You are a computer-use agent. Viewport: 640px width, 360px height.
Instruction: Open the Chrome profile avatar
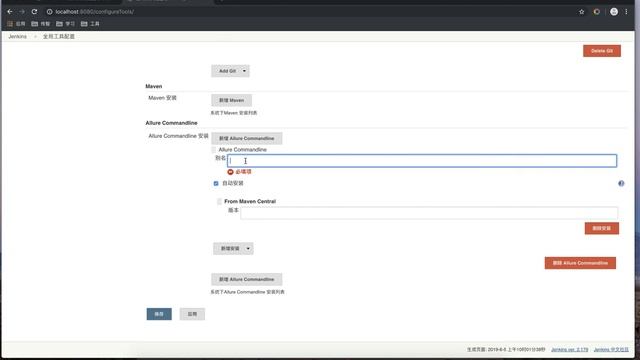[x=614, y=12]
